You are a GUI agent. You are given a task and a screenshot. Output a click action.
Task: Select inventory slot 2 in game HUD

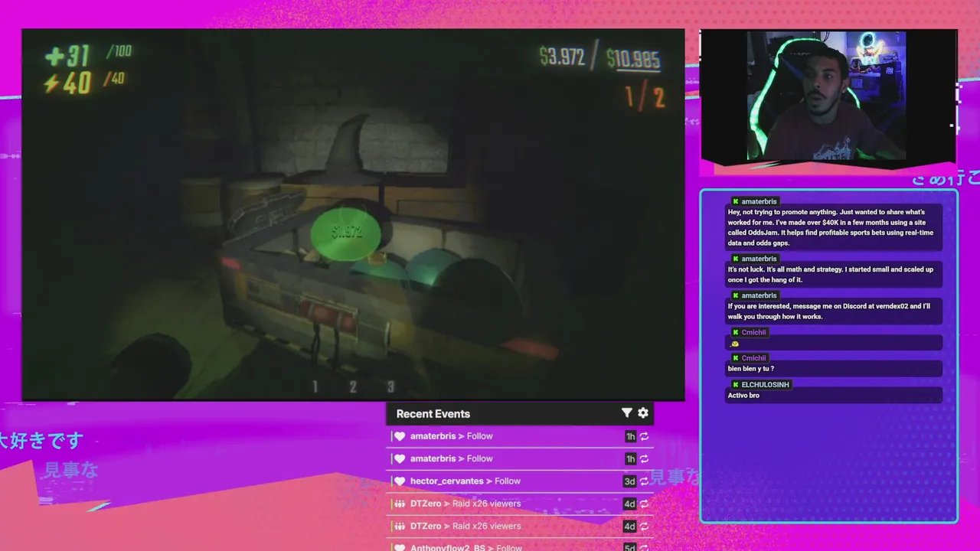click(x=353, y=387)
